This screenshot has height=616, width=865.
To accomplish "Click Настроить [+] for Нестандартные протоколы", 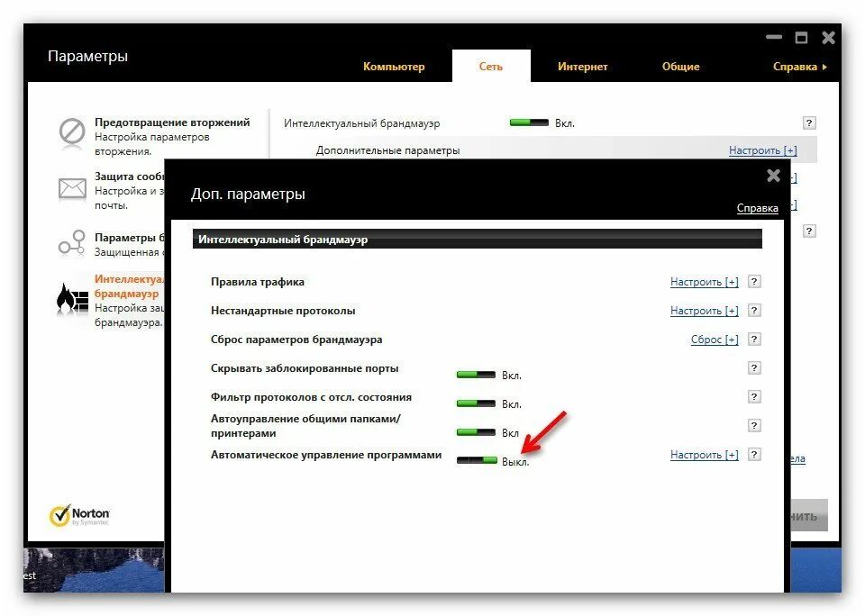I will pos(704,311).
